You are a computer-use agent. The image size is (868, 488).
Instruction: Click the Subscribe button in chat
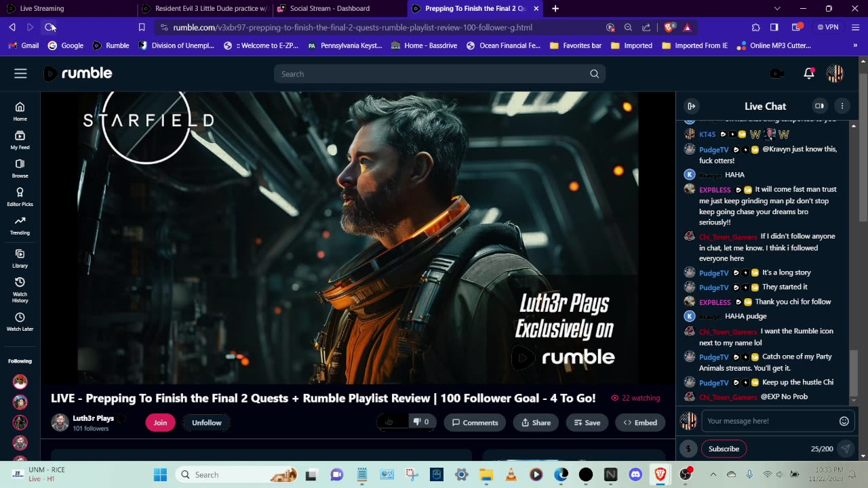click(x=724, y=449)
